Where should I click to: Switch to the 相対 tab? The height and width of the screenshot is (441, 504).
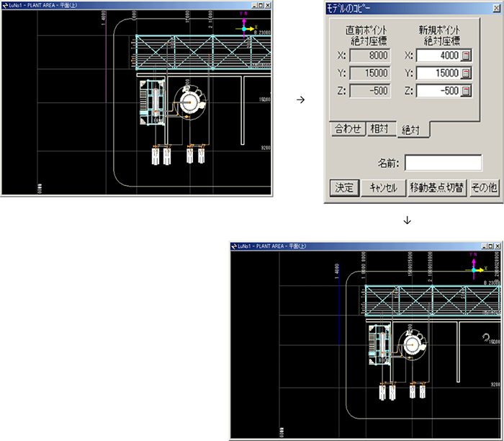tap(379, 129)
